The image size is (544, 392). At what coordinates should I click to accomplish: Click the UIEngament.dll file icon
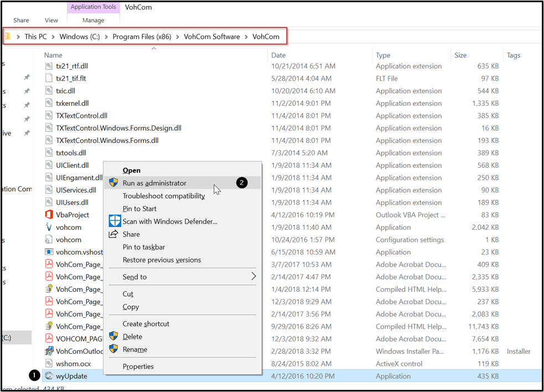[49, 177]
